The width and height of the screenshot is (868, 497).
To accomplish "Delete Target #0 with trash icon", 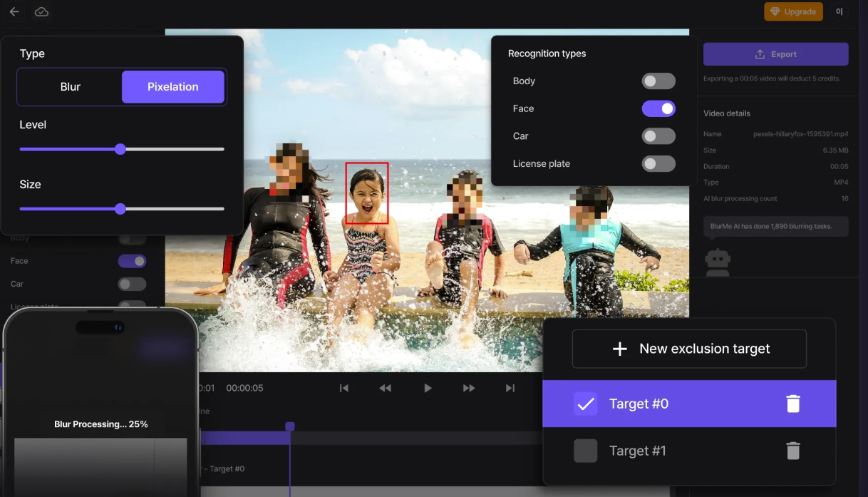I will click(792, 404).
